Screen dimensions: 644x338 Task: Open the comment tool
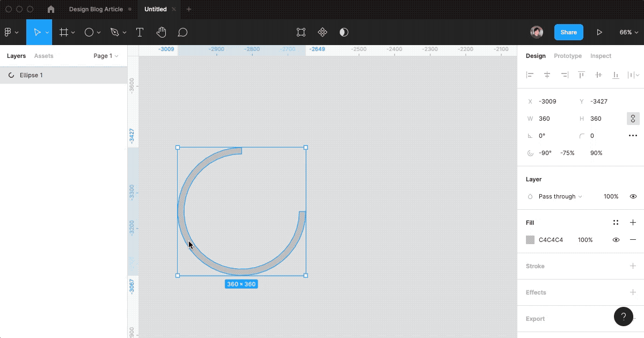tap(183, 32)
